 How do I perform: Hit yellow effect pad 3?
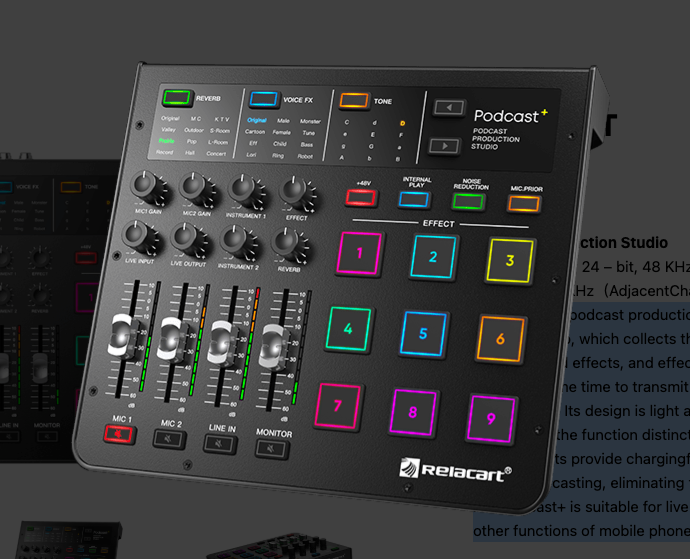coord(510,261)
